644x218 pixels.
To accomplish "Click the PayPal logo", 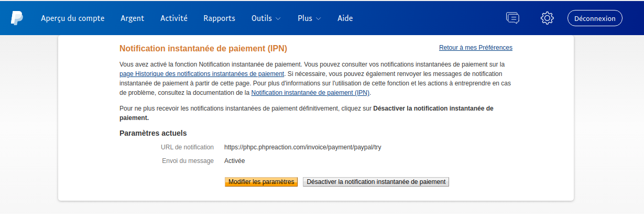I will click(x=17, y=18).
